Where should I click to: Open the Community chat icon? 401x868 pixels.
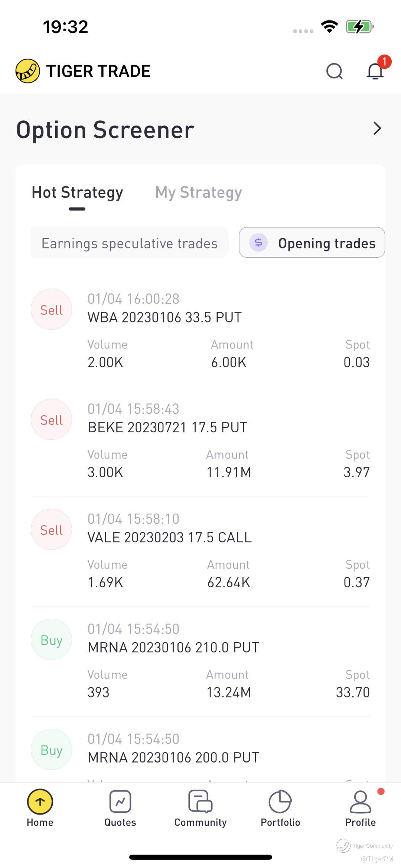[x=200, y=802]
